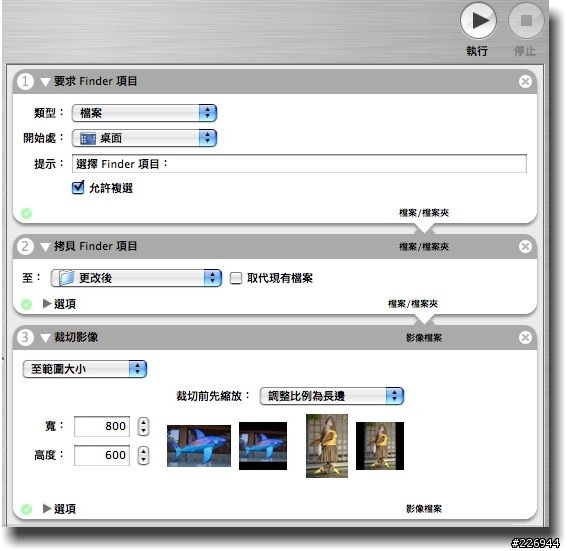Toggle the 允許複選 checkbox
The height and width of the screenshot is (551, 567).
[78, 188]
